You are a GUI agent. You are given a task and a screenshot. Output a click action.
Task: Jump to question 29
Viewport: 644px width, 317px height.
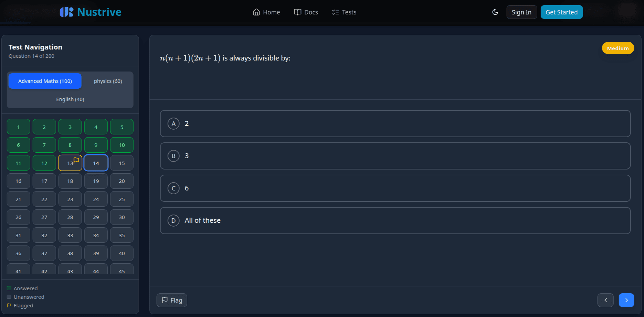click(x=96, y=217)
